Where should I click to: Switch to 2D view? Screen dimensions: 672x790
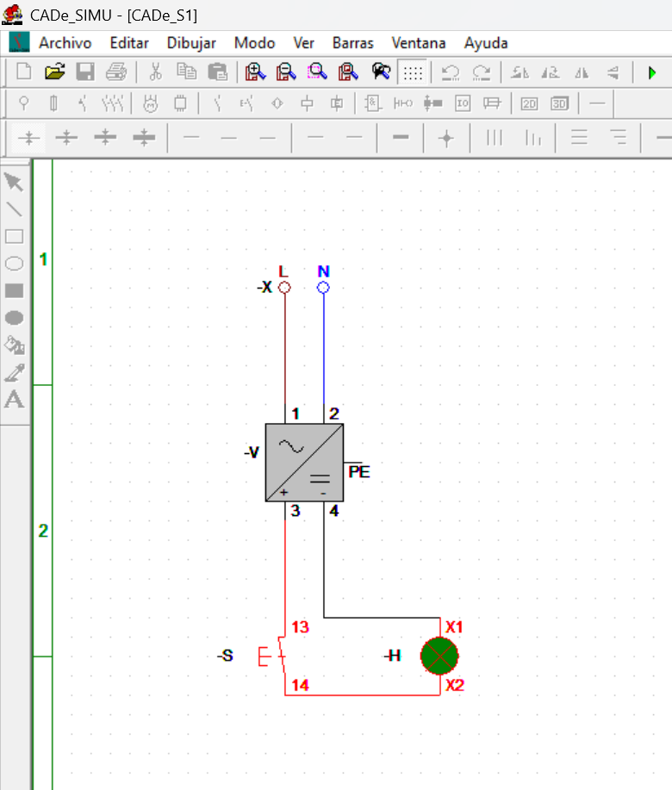[x=529, y=103]
